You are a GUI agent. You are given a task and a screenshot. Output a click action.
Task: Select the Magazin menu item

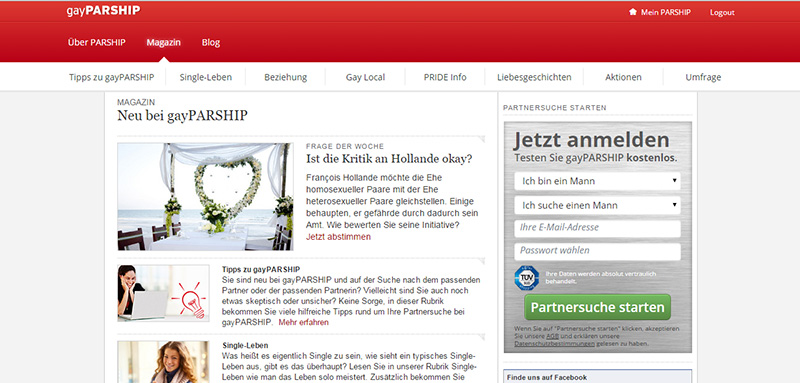[163, 42]
